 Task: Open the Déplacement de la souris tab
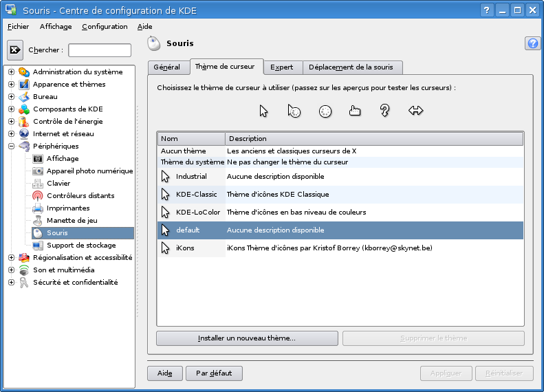click(x=351, y=67)
